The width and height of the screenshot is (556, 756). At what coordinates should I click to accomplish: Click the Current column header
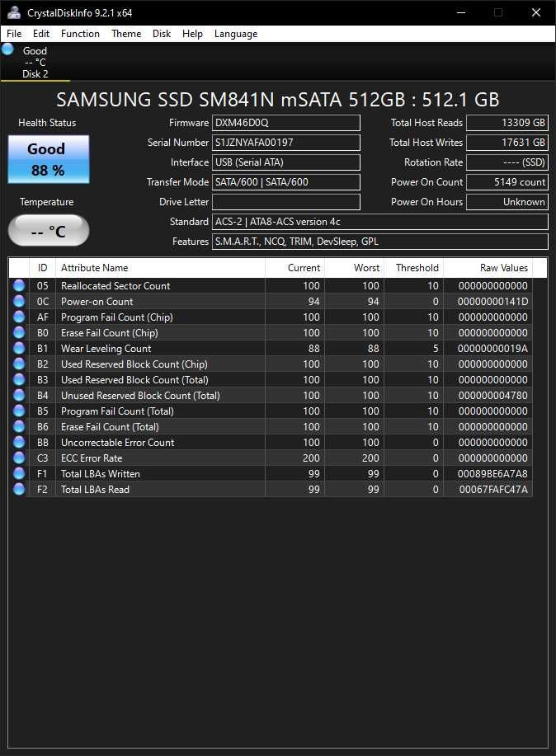click(x=294, y=268)
